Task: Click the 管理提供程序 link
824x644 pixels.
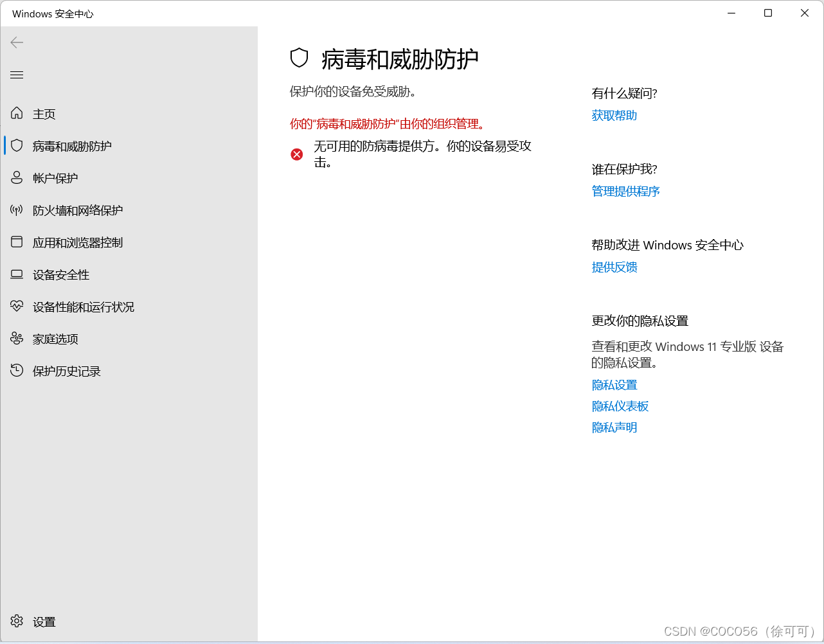Action: [626, 192]
